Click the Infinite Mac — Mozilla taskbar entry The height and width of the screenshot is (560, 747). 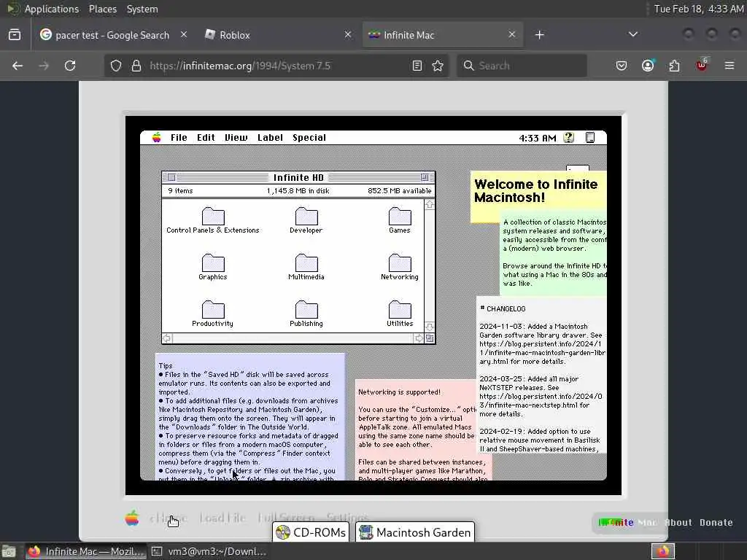[86, 551]
